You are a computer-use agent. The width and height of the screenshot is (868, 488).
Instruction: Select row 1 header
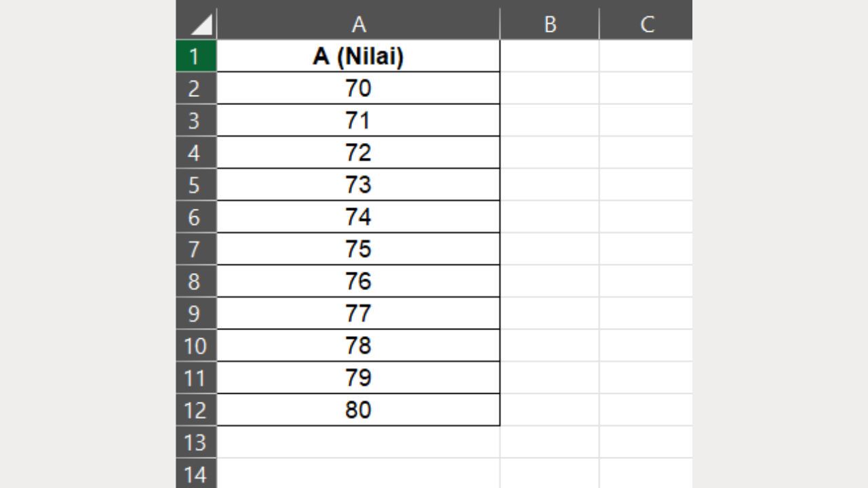click(x=196, y=56)
